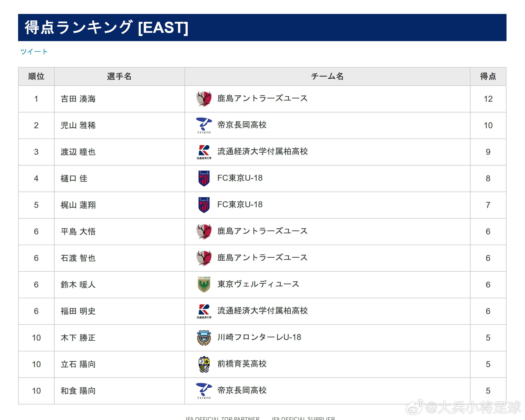Screen dimensions: 525x420
Task: Select the 順位 column header
Action: pos(36,76)
